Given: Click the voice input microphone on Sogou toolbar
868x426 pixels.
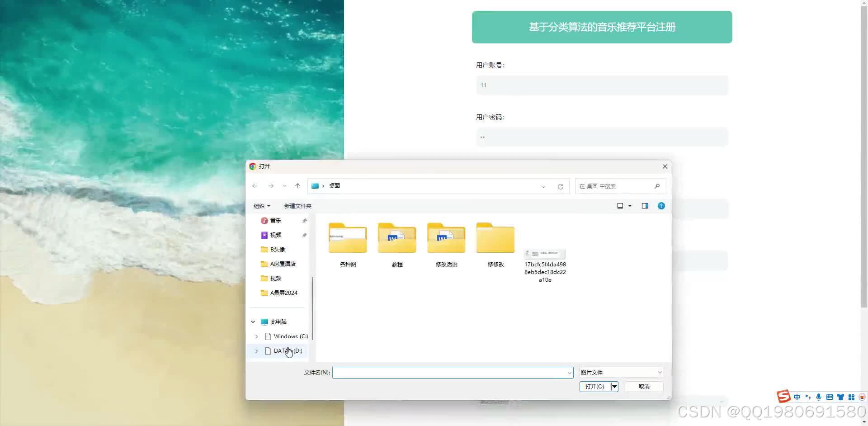Looking at the screenshot, I should (818, 397).
